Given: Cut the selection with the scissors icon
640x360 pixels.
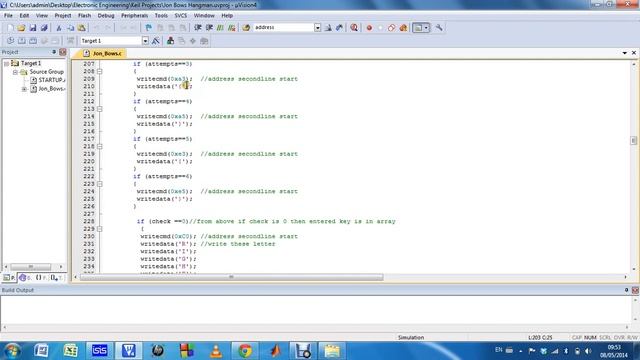Looking at the screenshot, I should [59, 28].
